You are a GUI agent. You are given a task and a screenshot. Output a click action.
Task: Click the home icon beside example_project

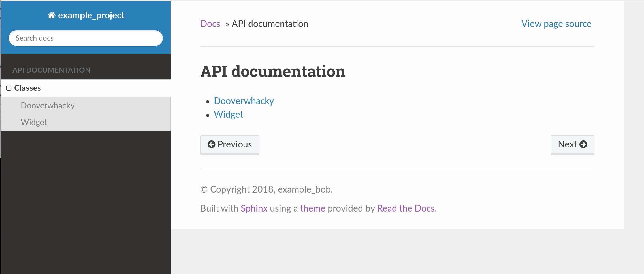[51, 15]
